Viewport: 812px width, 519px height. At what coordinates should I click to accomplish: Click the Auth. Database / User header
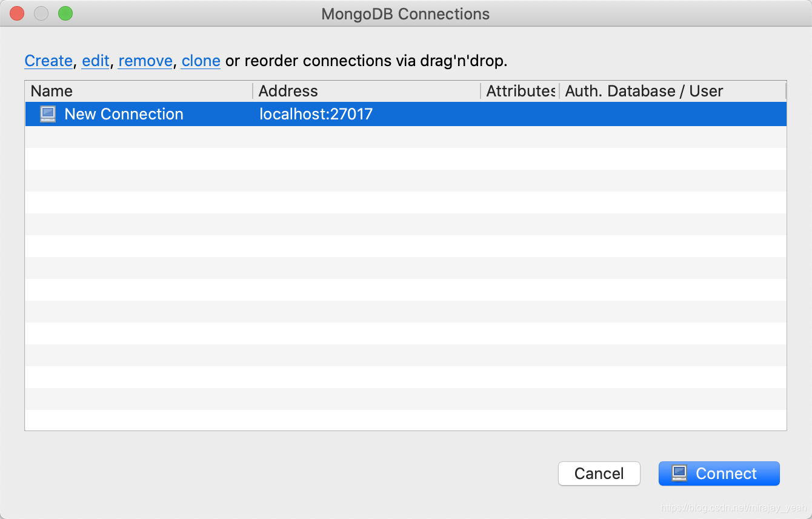pos(673,91)
